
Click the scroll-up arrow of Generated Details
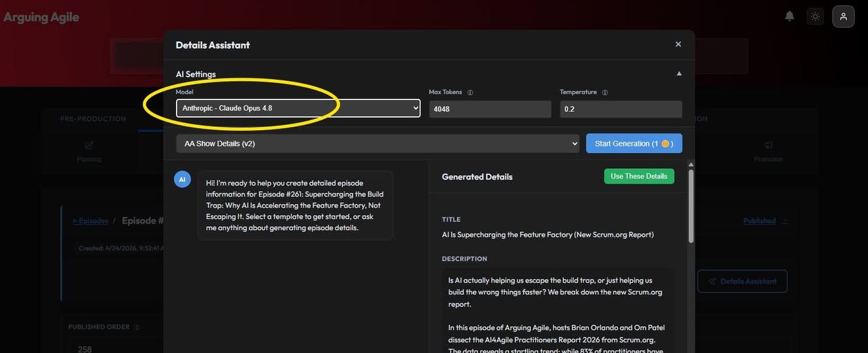[x=691, y=165]
